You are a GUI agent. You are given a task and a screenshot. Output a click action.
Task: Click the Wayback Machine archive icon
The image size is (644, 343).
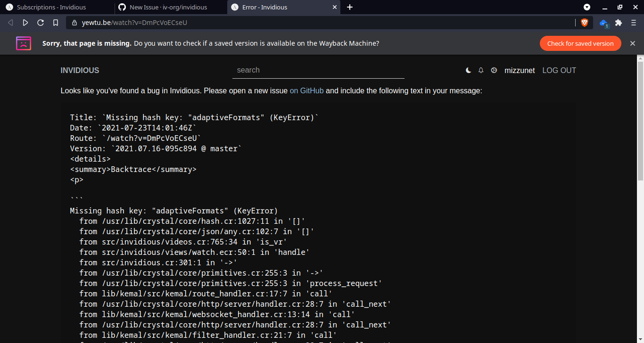(x=23, y=43)
